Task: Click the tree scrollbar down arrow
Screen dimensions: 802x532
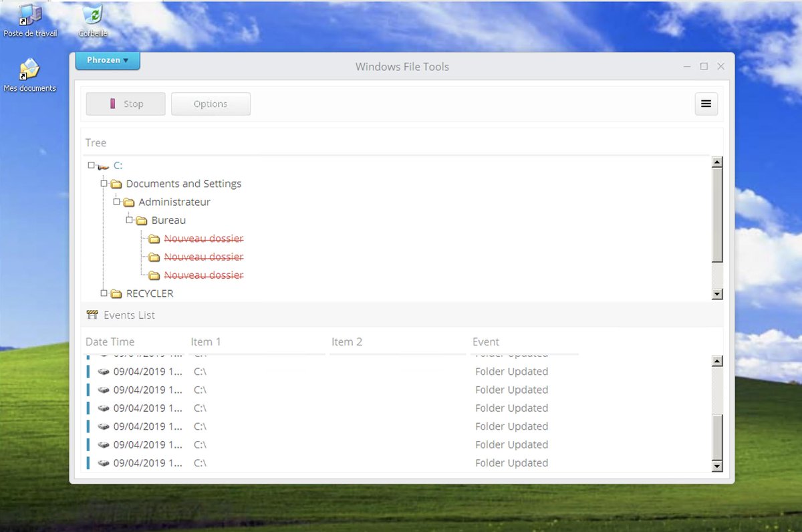Action: pyautogui.click(x=718, y=294)
